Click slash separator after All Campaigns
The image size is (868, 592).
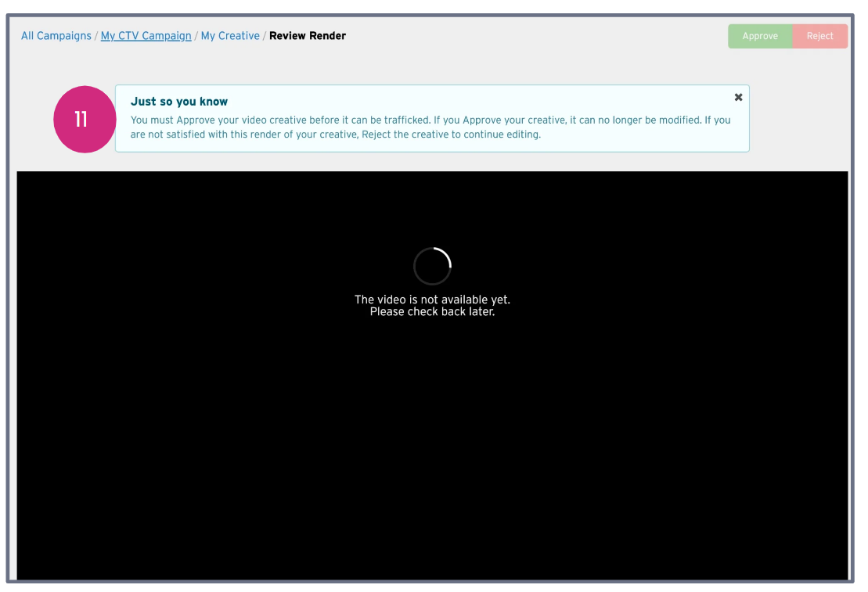click(96, 36)
